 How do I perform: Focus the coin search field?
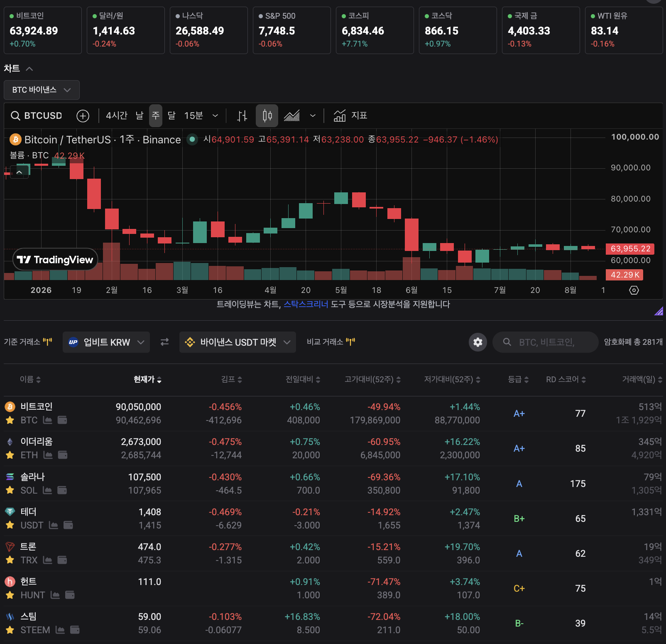tap(545, 342)
